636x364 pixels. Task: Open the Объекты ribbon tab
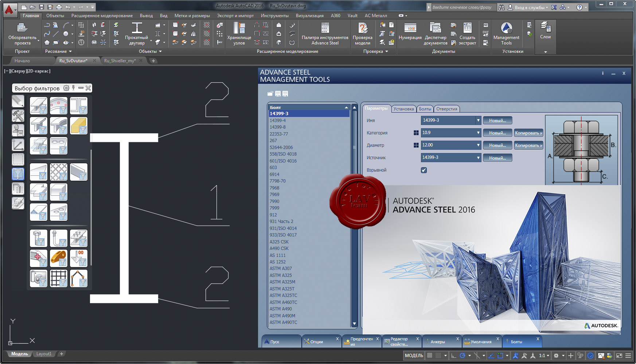pyautogui.click(x=55, y=16)
